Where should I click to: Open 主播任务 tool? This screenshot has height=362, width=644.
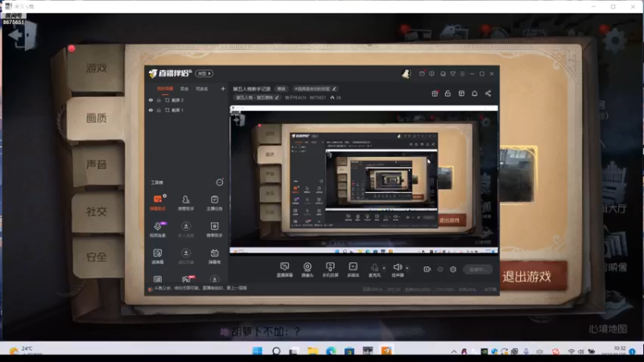click(x=214, y=203)
